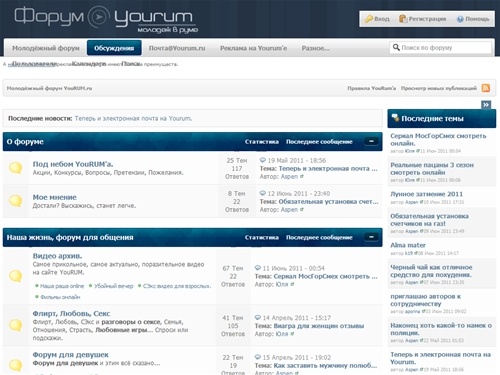Open the Почта@Yourum.ru tab
Screen dimensions: 500x375
tap(177, 48)
